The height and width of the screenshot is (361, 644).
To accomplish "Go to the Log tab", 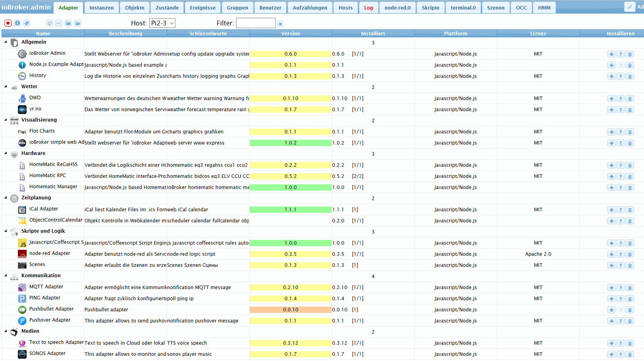I will click(x=369, y=8).
